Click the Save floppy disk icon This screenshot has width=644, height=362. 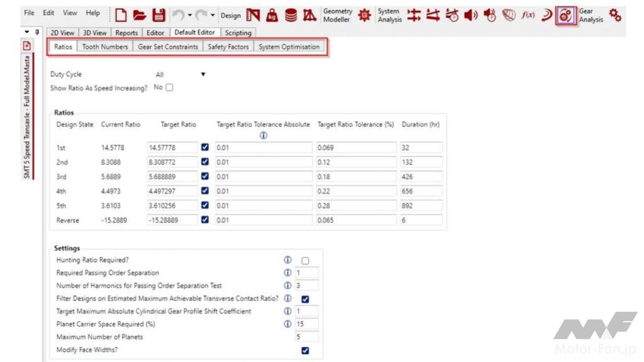(159, 15)
